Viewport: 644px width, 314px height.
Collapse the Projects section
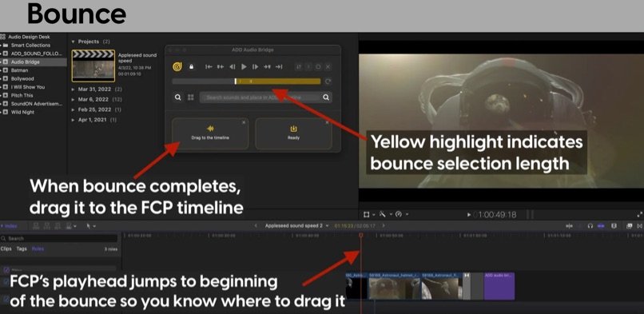point(73,42)
